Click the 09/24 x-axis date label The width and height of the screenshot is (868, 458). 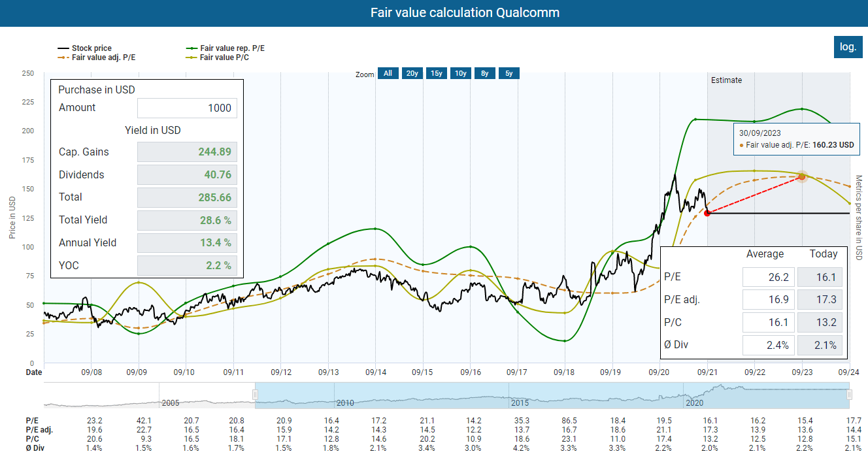(849, 372)
